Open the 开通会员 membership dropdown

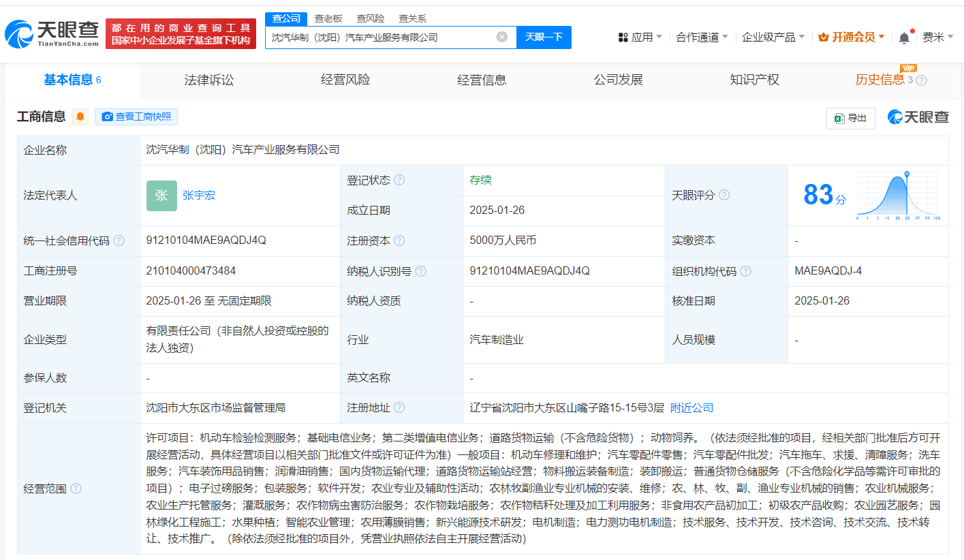coord(851,37)
